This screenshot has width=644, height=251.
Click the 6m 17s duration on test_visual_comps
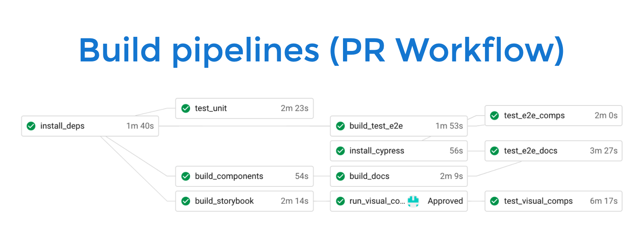click(603, 201)
